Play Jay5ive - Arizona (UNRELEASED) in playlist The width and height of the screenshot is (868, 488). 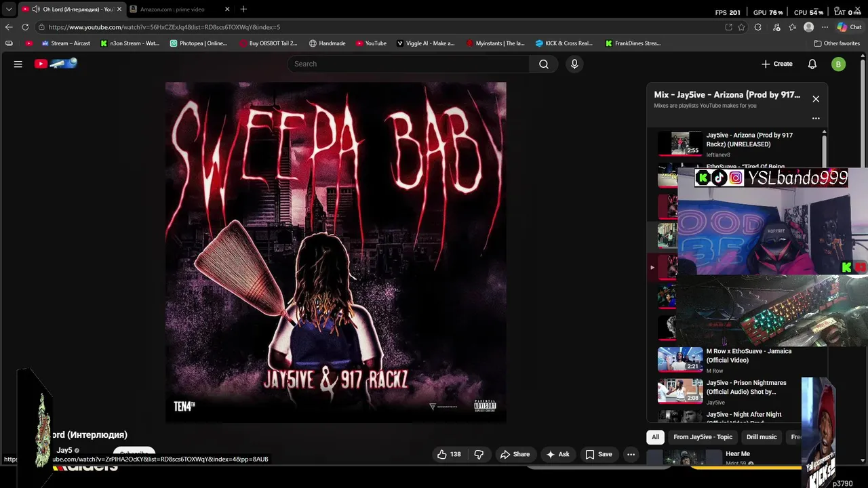point(749,140)
